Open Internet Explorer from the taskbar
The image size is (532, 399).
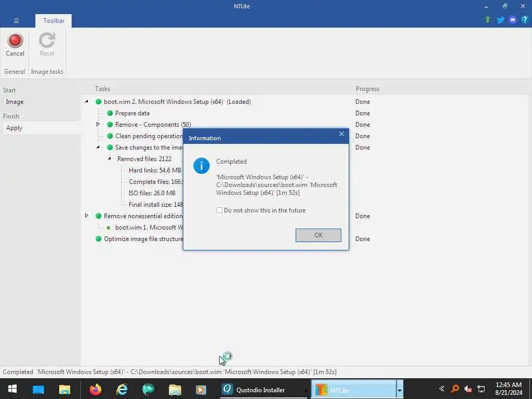pyautogui.click(x=122, y=389)
